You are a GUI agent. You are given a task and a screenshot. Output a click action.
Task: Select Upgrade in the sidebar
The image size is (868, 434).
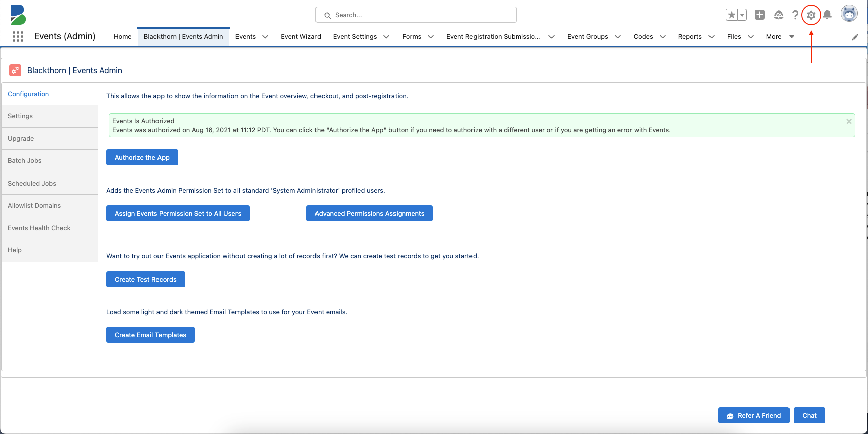click(49, 139)
